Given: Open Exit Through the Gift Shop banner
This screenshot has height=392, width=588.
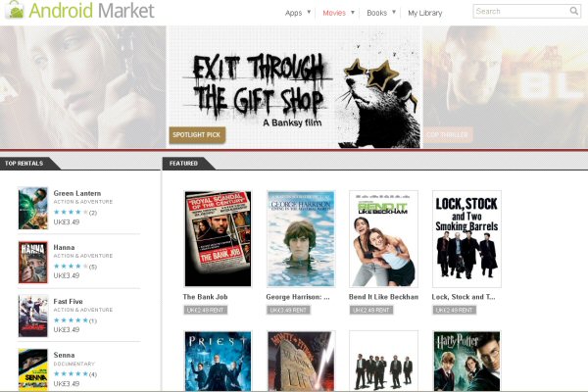Looking at the screenshot, I should tap(294, 87).
